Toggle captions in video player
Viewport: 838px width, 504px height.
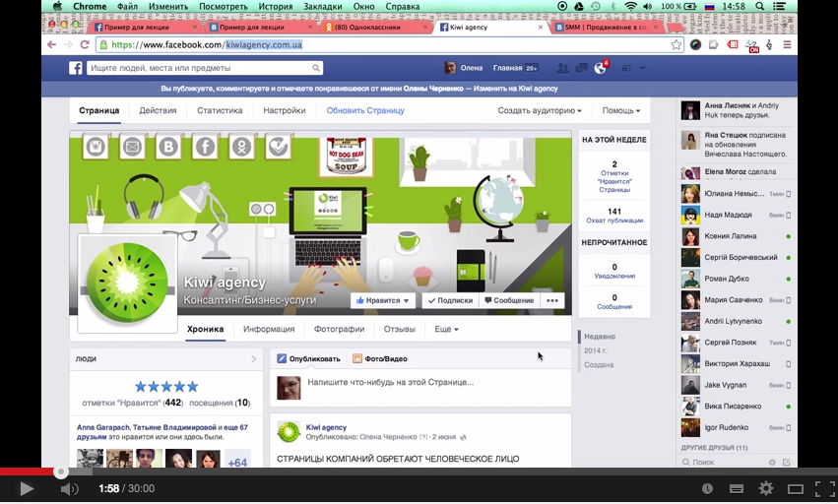click(x=737, y=488)
